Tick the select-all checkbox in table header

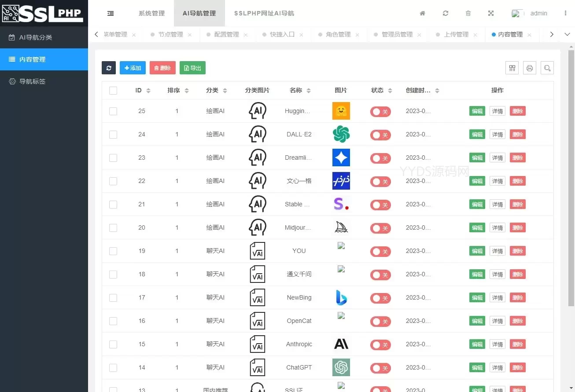click(113, 91)
